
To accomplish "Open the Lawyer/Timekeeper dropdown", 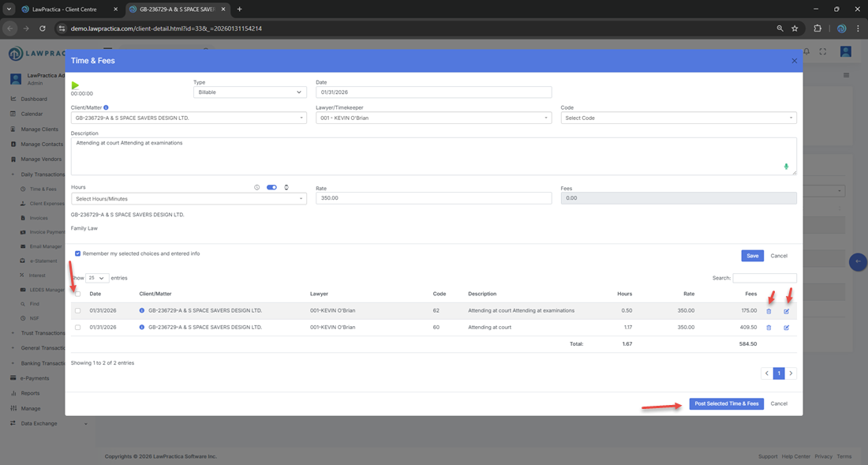I will [433, 118].
